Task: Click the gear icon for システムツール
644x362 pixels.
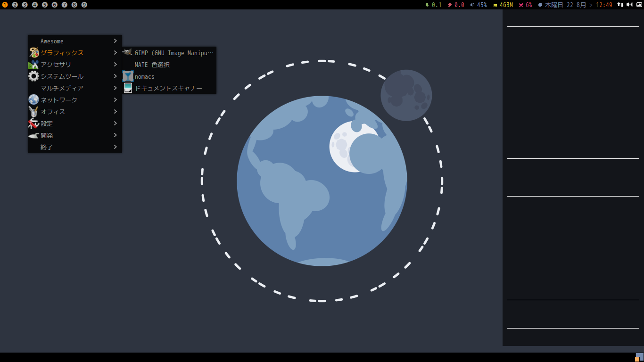Action: pyautogui.click(x=33, y=76)
